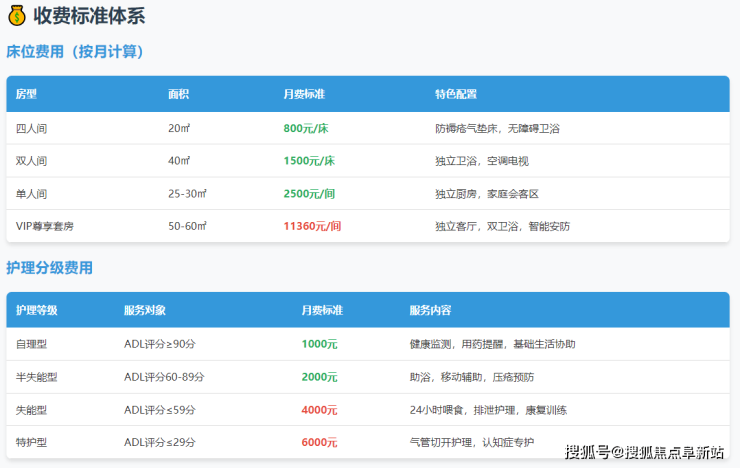
Task: Click the 特色配置 column header
Action: click(456, 94)
